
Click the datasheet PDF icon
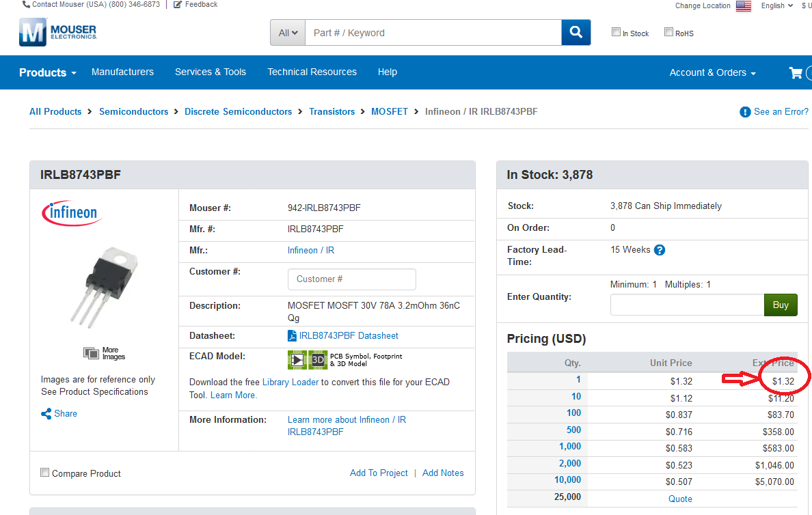(292, 335)
